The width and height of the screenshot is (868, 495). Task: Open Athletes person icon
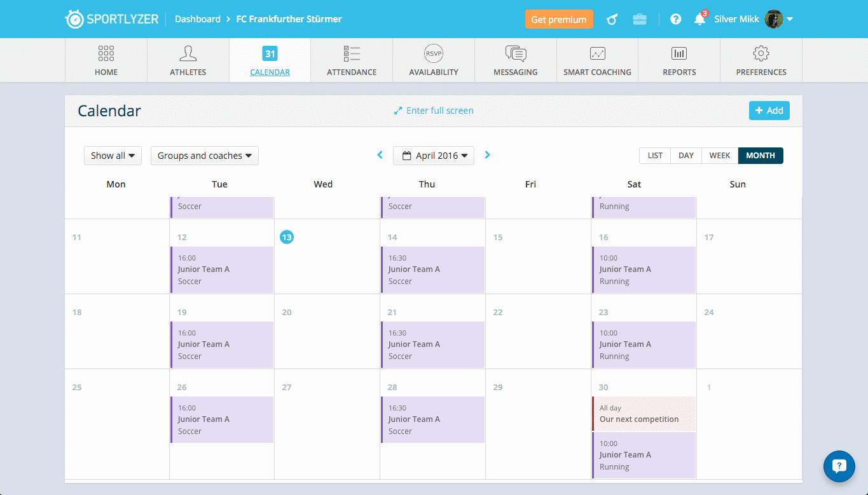[188, 53]
